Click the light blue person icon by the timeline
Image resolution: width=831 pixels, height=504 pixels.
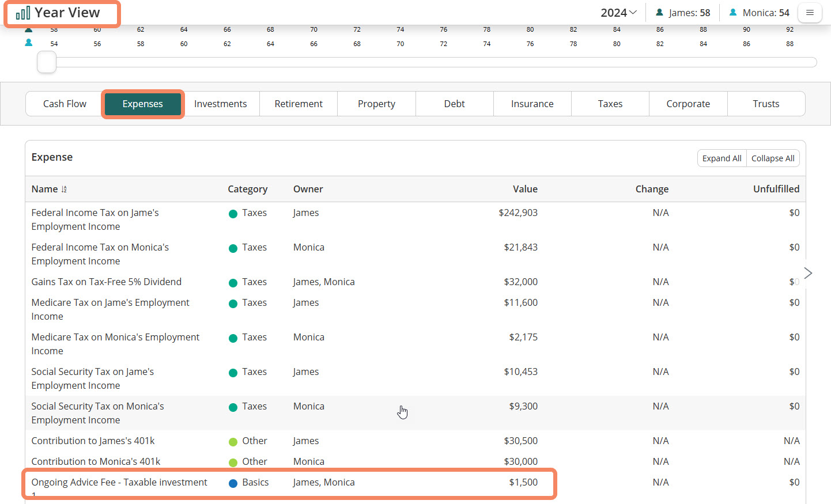[x=28, y=43]
